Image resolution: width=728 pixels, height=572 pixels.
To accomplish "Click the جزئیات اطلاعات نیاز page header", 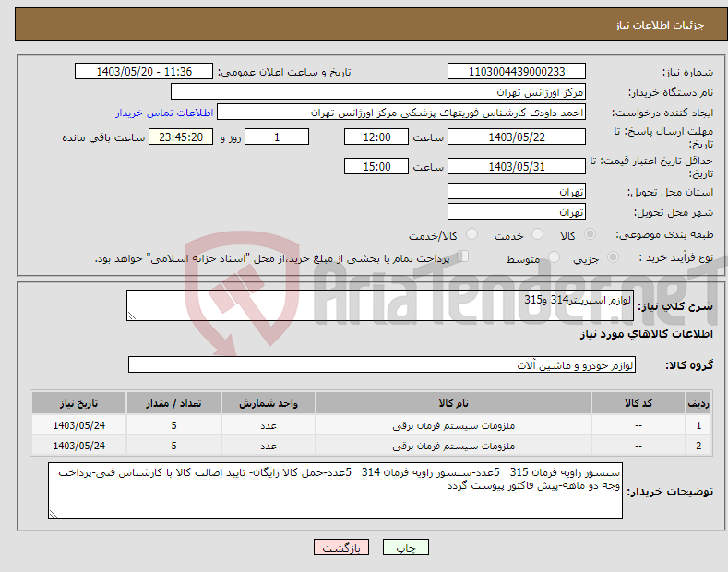I will (x=660, y=25).
